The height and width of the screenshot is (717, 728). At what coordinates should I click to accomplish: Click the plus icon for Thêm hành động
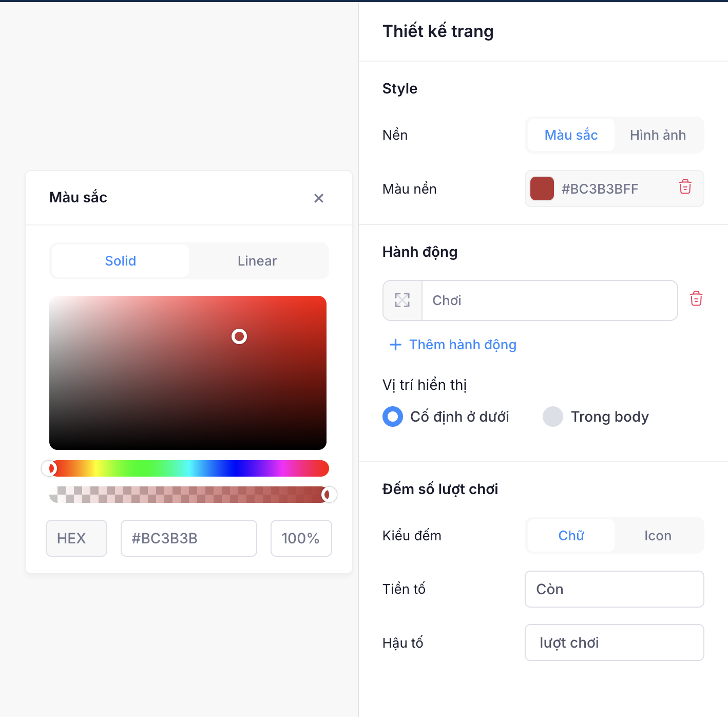click(x=395, y=345)
